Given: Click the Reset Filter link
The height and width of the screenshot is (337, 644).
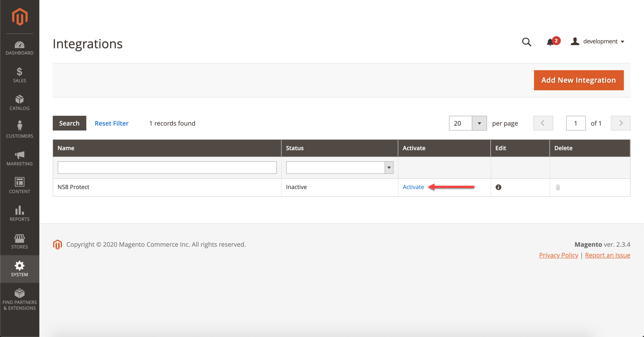Looking at the screenshot, I should tap(112, 123).
